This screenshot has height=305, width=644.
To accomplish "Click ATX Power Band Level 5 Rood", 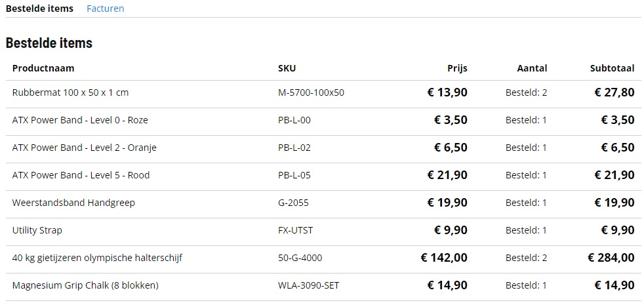I will tap(81, 175).
